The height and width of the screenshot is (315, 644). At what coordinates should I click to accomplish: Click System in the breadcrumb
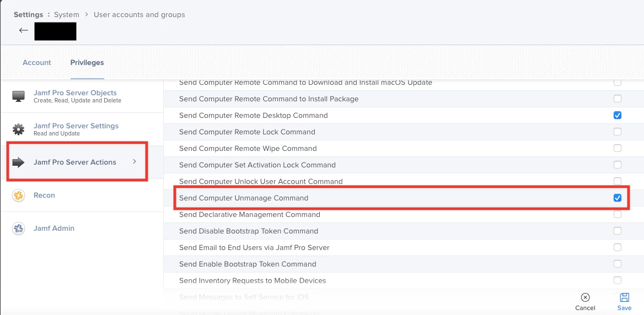67,14
